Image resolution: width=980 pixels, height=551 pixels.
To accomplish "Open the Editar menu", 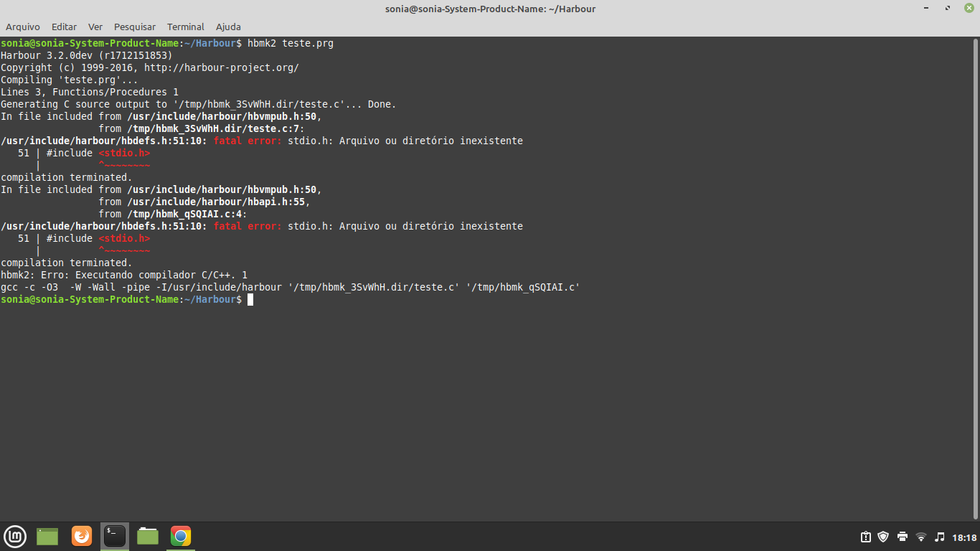I will (x=64, y=27).
